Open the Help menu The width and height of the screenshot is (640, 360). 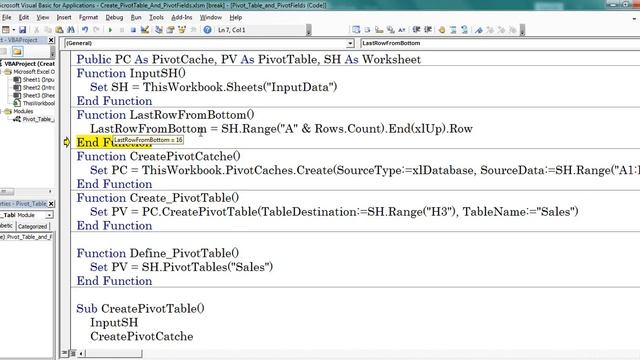236,18
